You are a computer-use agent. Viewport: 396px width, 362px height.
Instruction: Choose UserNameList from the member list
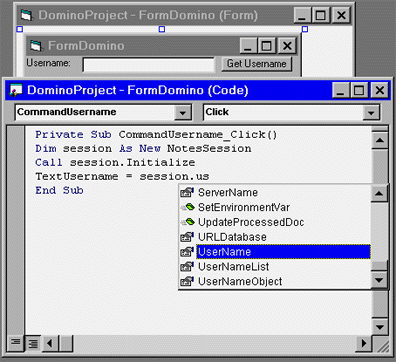point(233,267)
